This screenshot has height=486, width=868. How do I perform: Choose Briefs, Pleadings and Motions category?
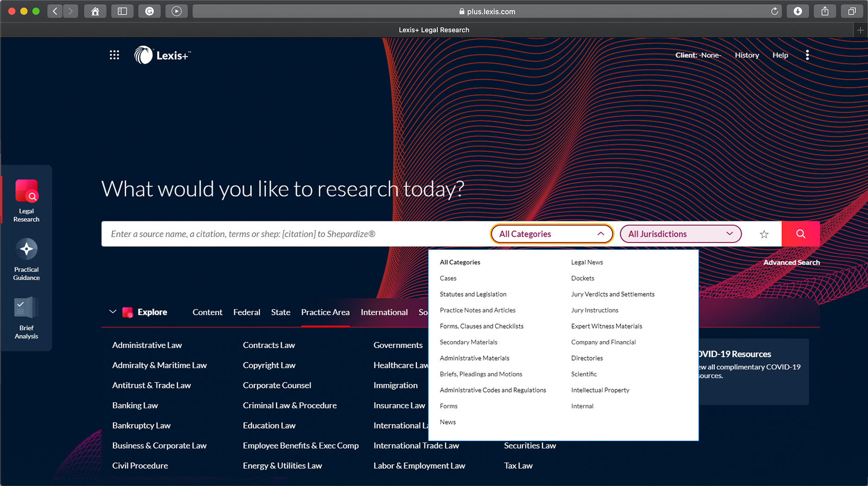point(481,374)
